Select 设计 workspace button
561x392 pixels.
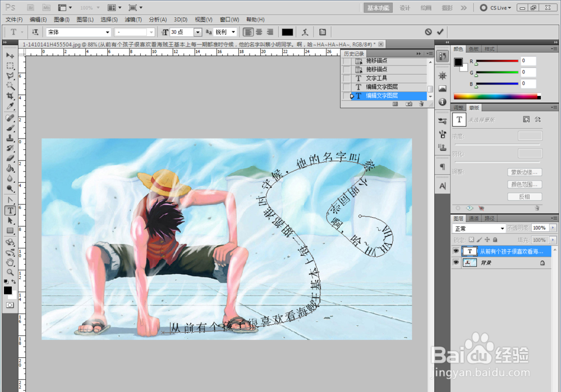404,8
